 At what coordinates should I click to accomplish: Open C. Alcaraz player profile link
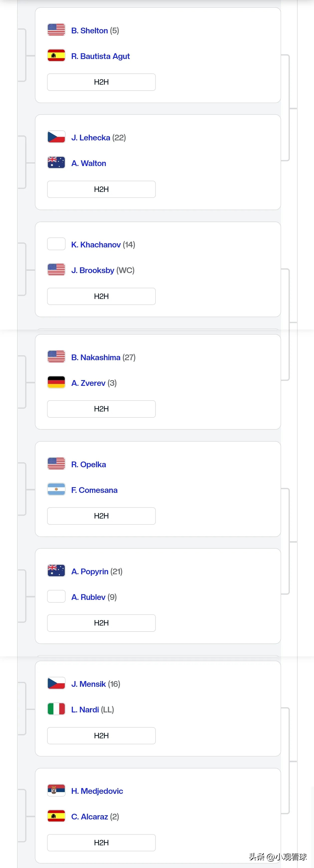90,817
